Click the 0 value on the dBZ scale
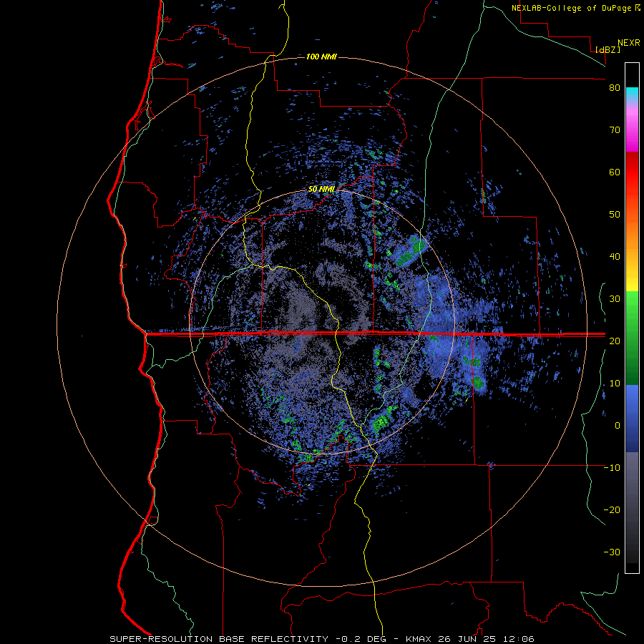This screenshot has width=644, height=644. 617,426
